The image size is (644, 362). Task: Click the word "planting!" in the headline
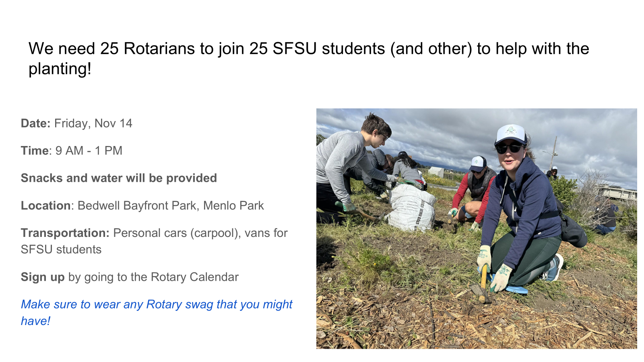pos(60,69)
